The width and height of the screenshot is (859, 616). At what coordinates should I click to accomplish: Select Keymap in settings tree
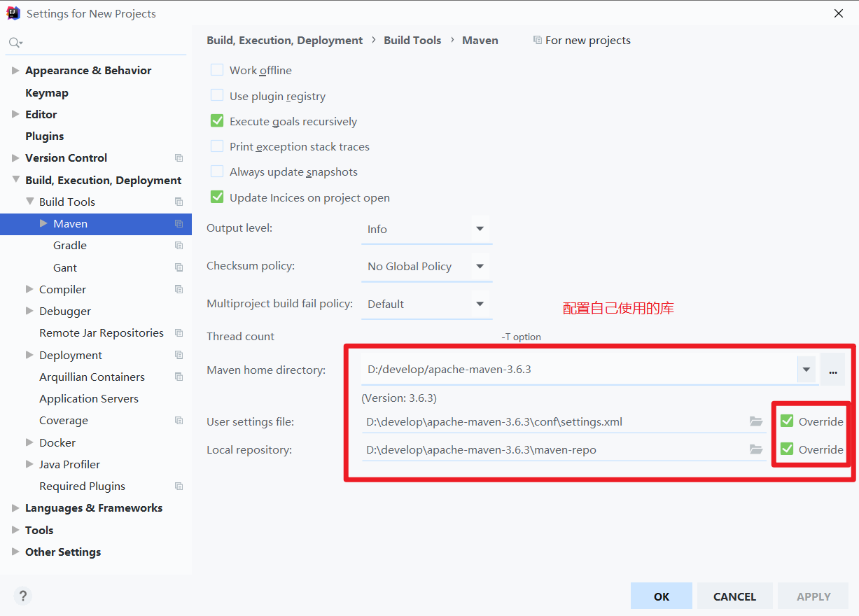(x=47, y=92)
